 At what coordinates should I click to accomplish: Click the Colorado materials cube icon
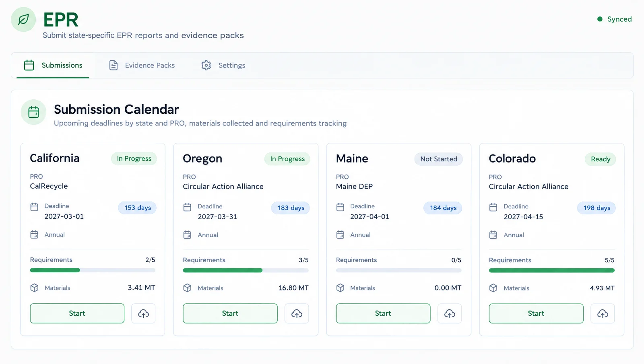pos(493,288)
